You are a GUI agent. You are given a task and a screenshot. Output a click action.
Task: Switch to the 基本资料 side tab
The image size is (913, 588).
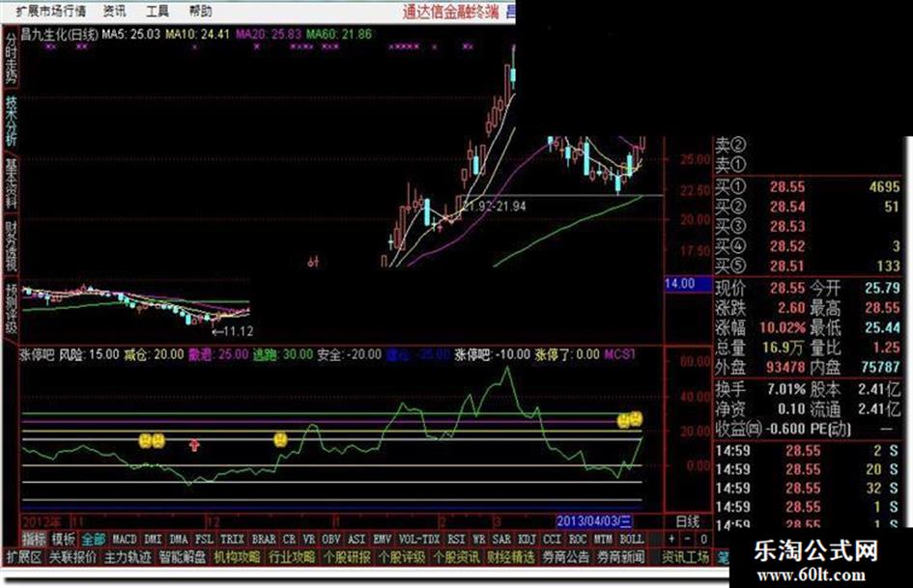[11, 182]
